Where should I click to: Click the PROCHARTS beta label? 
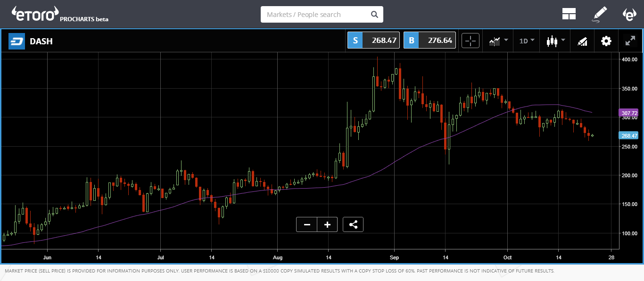pos(84,19)
